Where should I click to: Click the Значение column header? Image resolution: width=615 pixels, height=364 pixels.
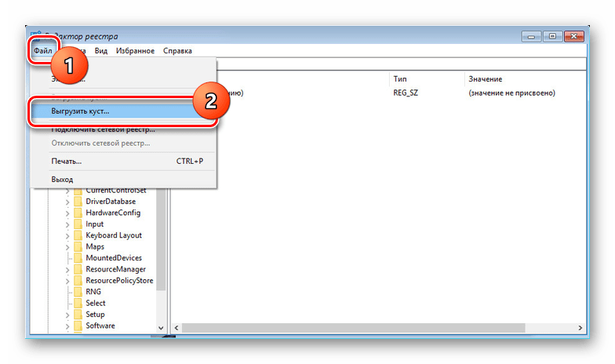click(485, 79)
